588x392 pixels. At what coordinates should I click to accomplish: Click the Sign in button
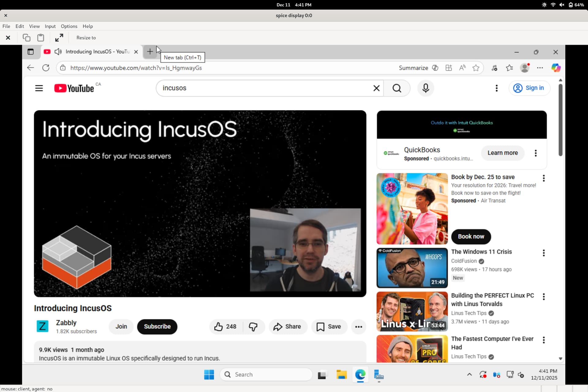(x=529, y=88)
